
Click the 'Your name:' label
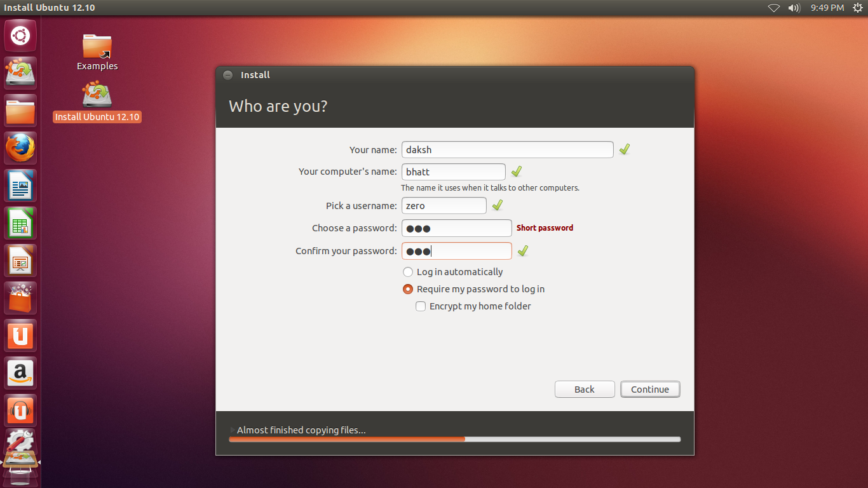click(373, 150)
